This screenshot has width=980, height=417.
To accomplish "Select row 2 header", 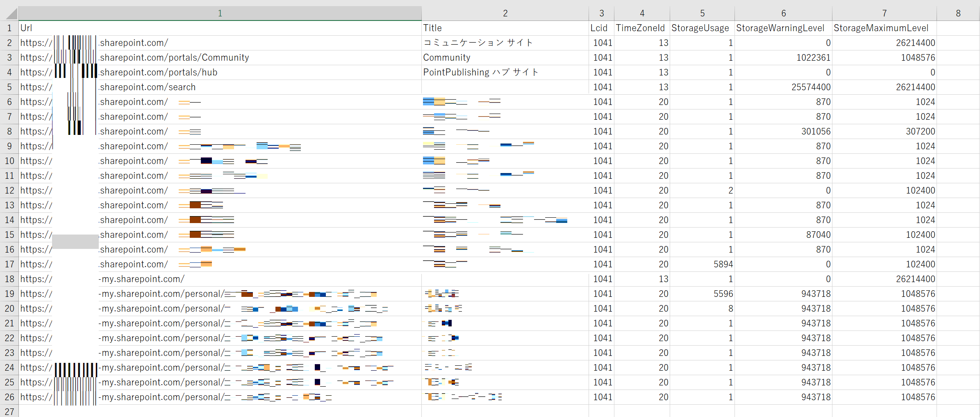I will point(9,43).
